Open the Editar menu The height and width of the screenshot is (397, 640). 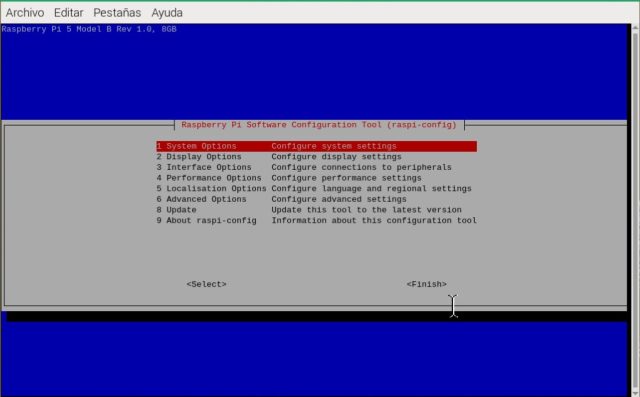pyautogui.click(x=69, y=13)
